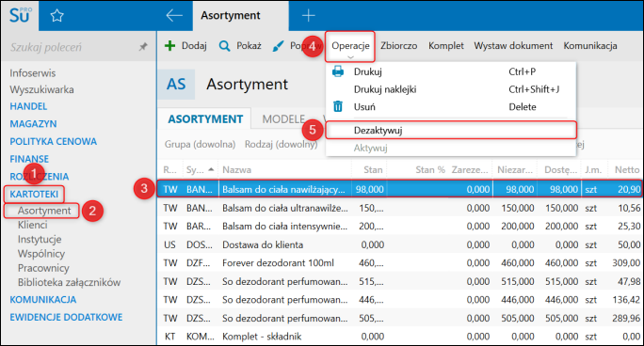Open the Rodzaj (dowolny) filter dropdown
The height and width of the screenshot is (346, 644).
click(281, 144)
